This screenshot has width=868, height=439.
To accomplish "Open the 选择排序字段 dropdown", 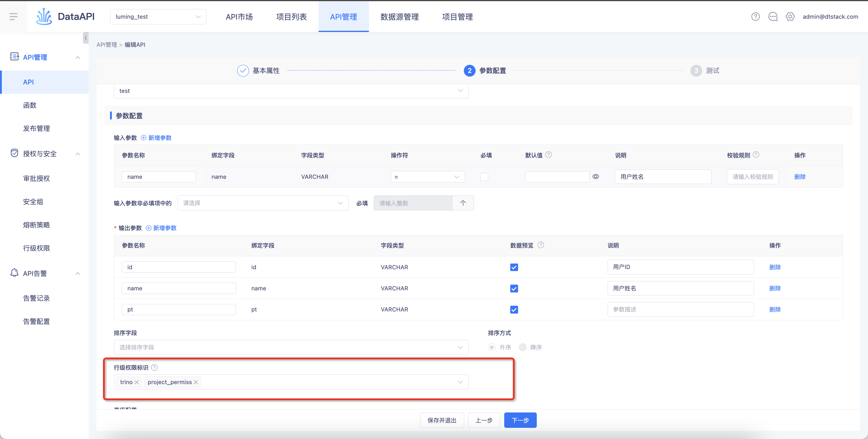I will [x=291, y=347].
